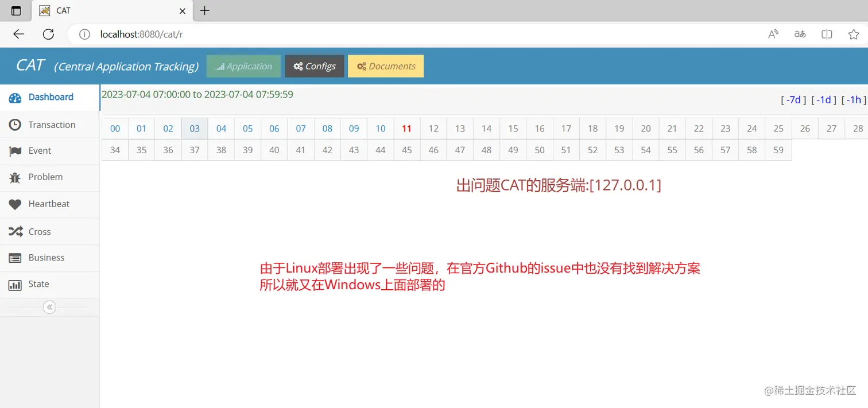The width and height of the screenshot is (868, 408).
Task: Open Problem report in the sidebar
Action: click(x=49, y=177)
